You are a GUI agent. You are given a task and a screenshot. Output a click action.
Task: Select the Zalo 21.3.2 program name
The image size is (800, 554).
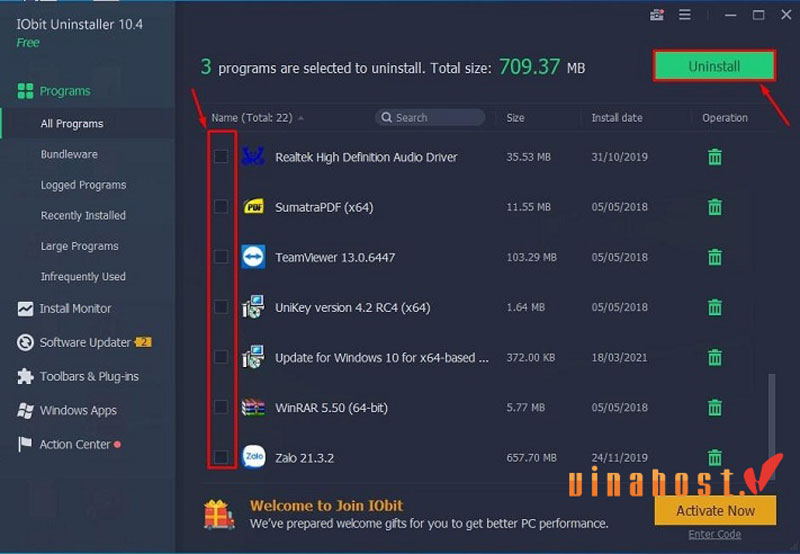click(305, 458)
